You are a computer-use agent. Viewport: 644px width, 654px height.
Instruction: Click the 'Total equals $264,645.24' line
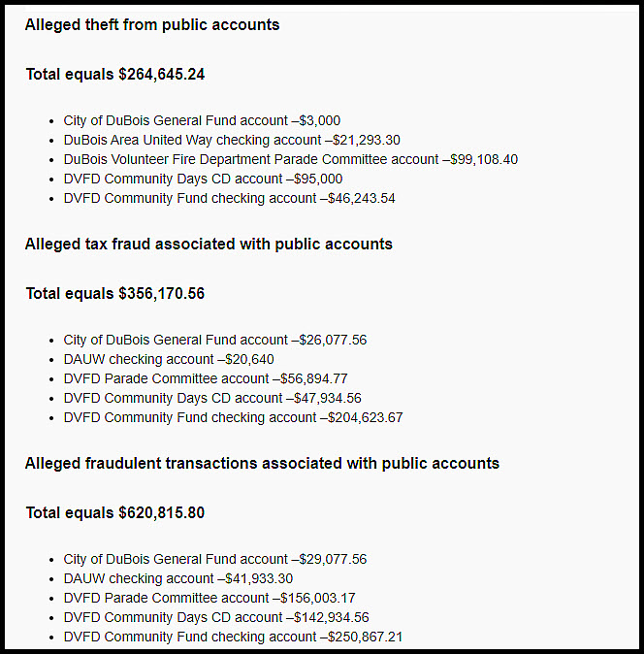(114, 74)
